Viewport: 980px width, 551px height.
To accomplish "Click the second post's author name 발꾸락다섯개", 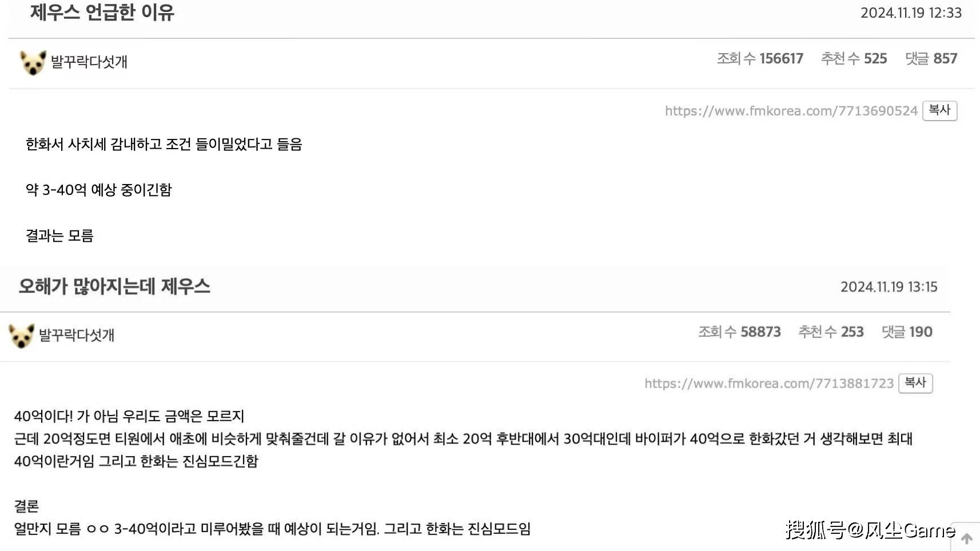I will 77,335.
